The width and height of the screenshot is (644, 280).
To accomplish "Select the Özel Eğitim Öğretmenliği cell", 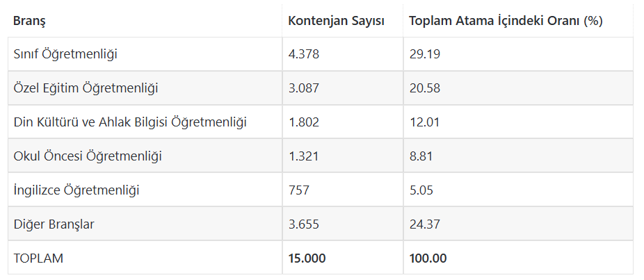I will [x=86, y=88].
